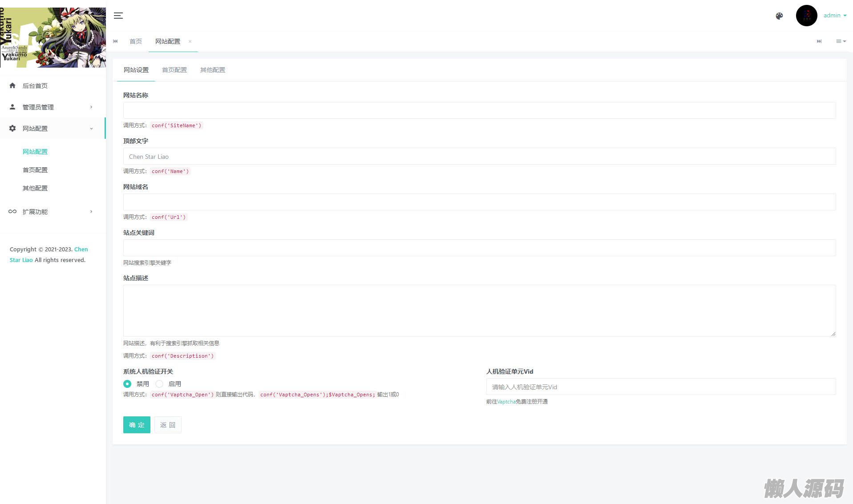
Task: Select 网站配置 submenu item in sidebar
Action: (35, 152)
